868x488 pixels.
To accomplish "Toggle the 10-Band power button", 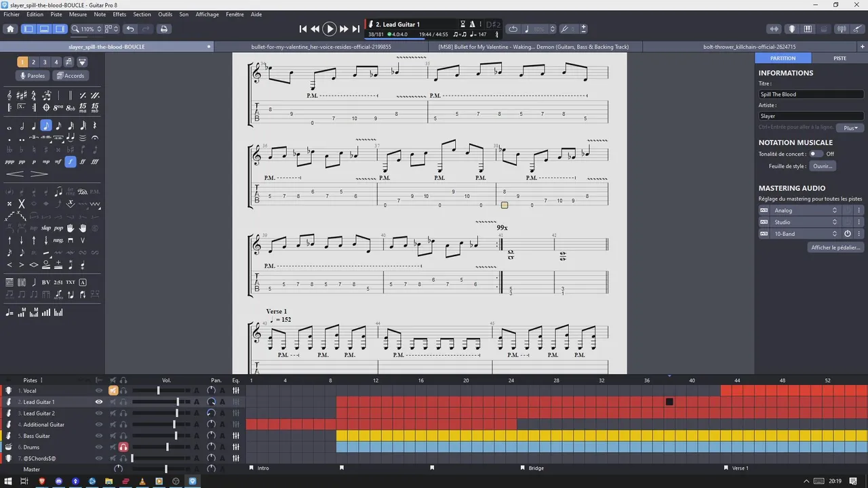I will point(847,234).
